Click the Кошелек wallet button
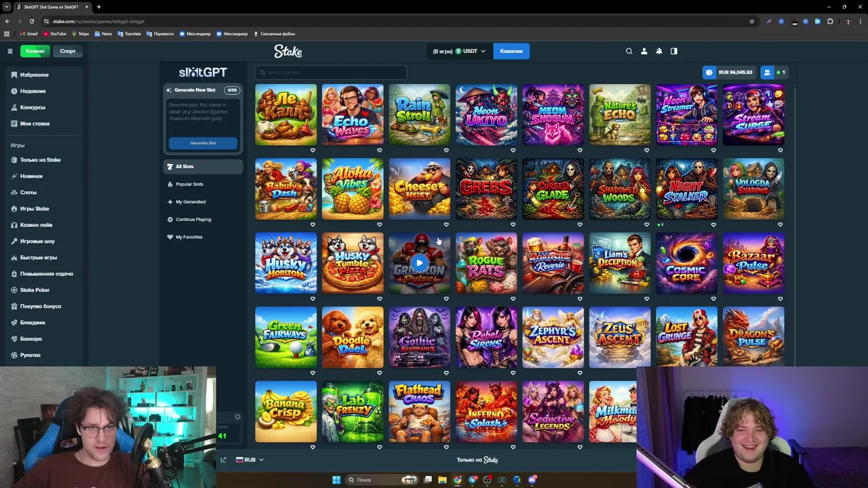868x488 pixels. coord(511,51)
